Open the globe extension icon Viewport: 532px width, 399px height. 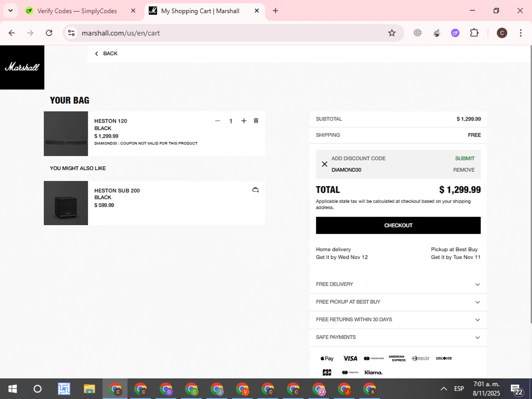[x=417, y=33]
